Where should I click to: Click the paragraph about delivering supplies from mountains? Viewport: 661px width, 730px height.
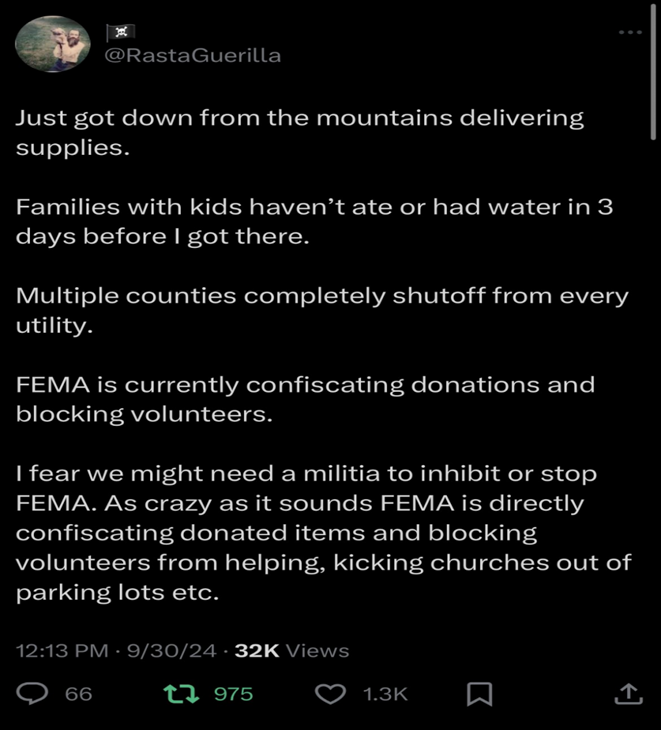tap(300, 132)
